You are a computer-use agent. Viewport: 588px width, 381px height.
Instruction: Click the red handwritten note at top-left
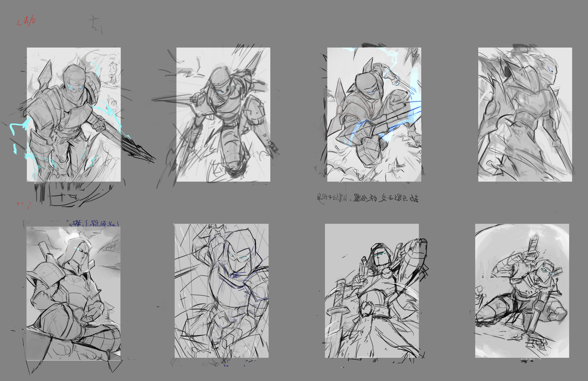26,21
